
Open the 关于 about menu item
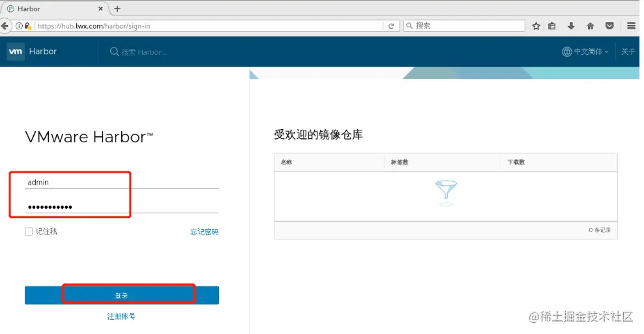[628, 52]
